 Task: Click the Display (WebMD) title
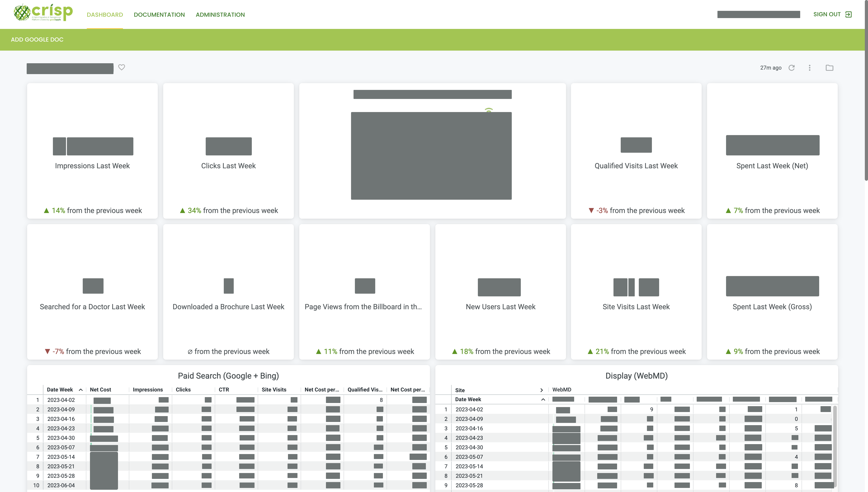coord(636,376)
